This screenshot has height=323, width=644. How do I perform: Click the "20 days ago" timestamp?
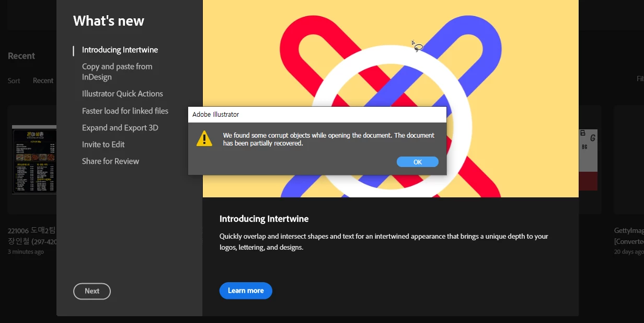tap(629, 252)
